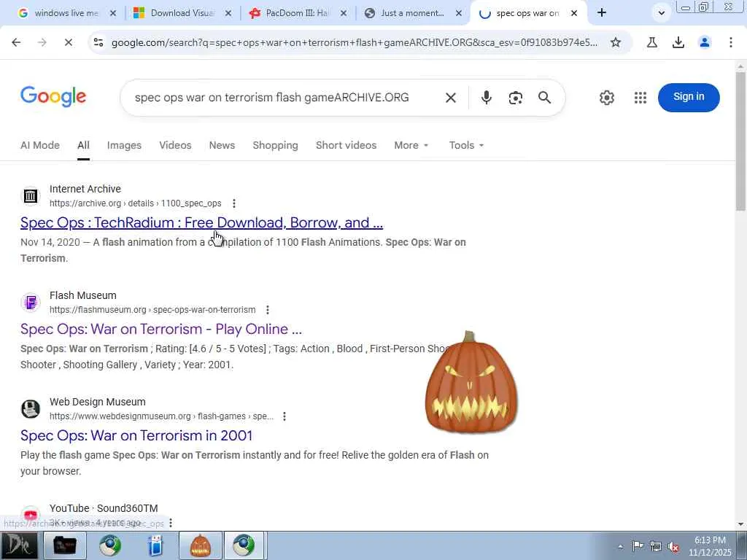Click the Action Center flag tray icon

(638, 546)
